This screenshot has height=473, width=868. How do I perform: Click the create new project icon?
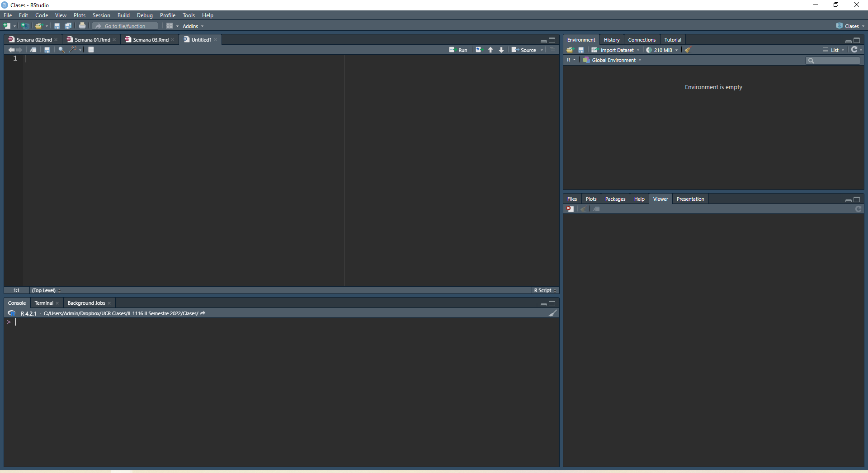click(x=25, y=26)
